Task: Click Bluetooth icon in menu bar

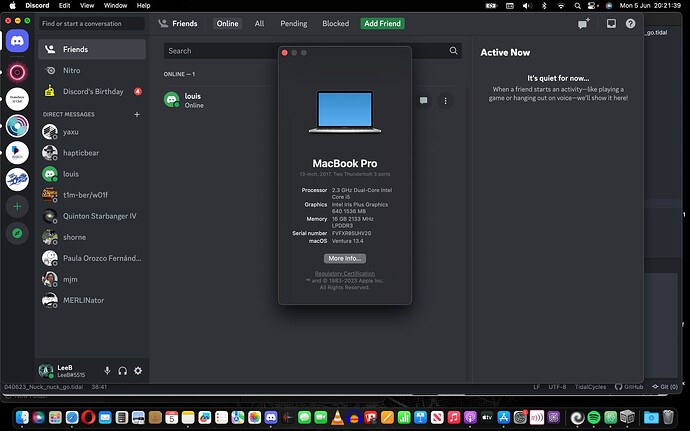Action: pos(544,6)
